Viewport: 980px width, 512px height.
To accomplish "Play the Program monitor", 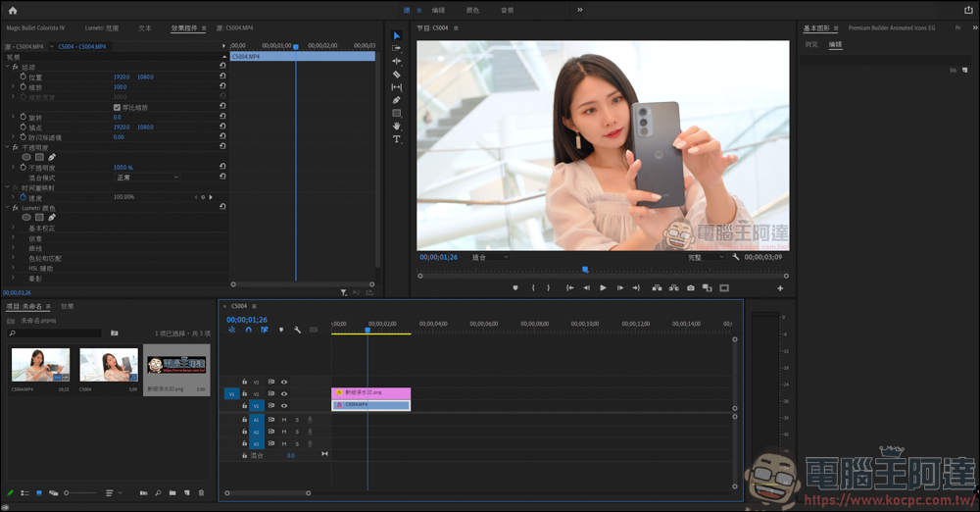I will [603, 288].
